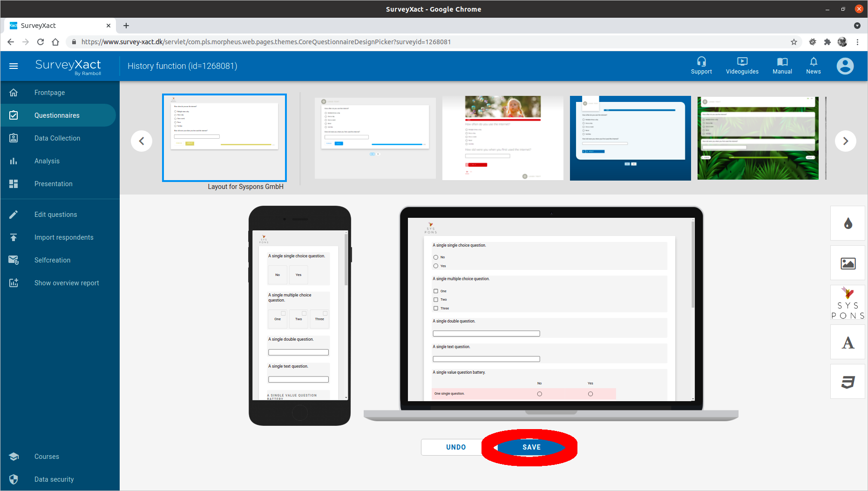Check the Three checkbox in laptop preview
868x491 pixels.
coord(436,309)
